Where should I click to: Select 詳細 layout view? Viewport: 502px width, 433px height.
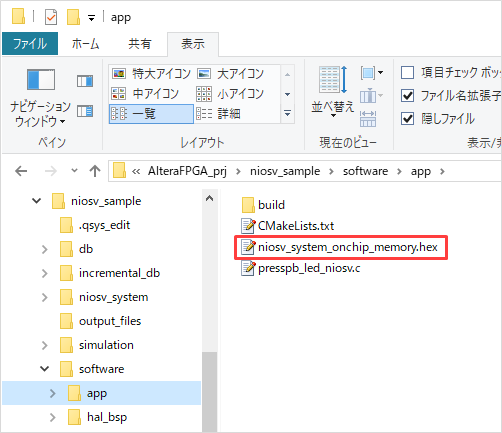[x=218, y=114]
